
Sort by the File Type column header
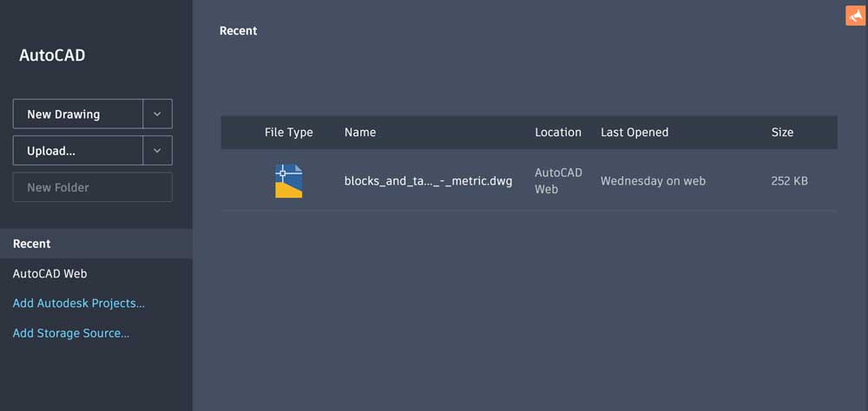[288, 133]
